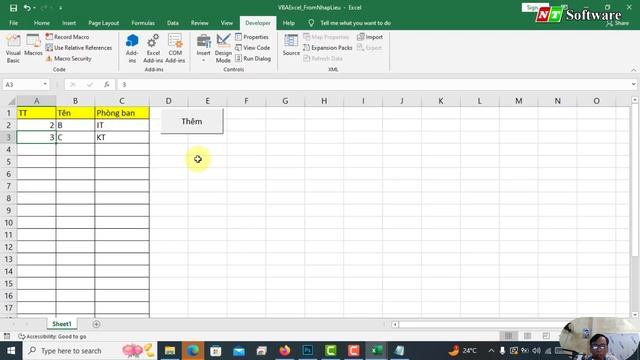Click Run Dialog

[x=253, y=59]
